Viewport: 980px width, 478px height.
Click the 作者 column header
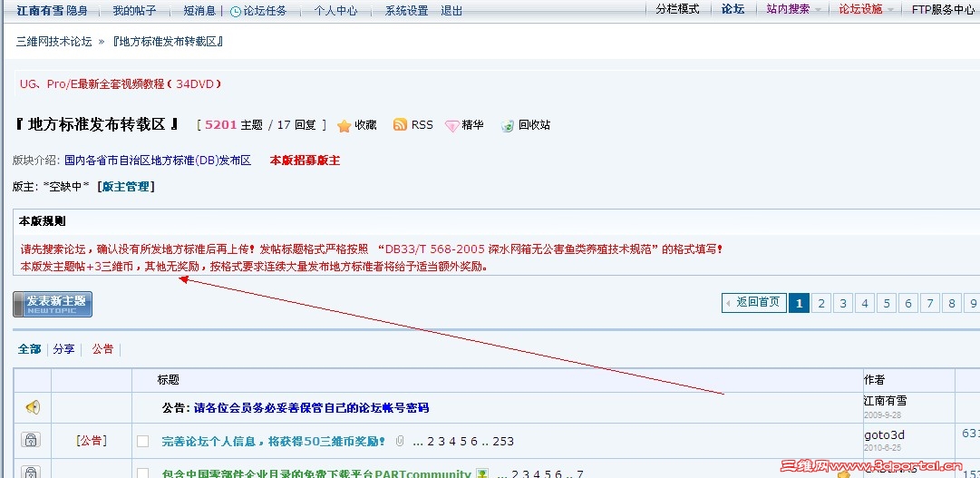(x=874, y=380)
